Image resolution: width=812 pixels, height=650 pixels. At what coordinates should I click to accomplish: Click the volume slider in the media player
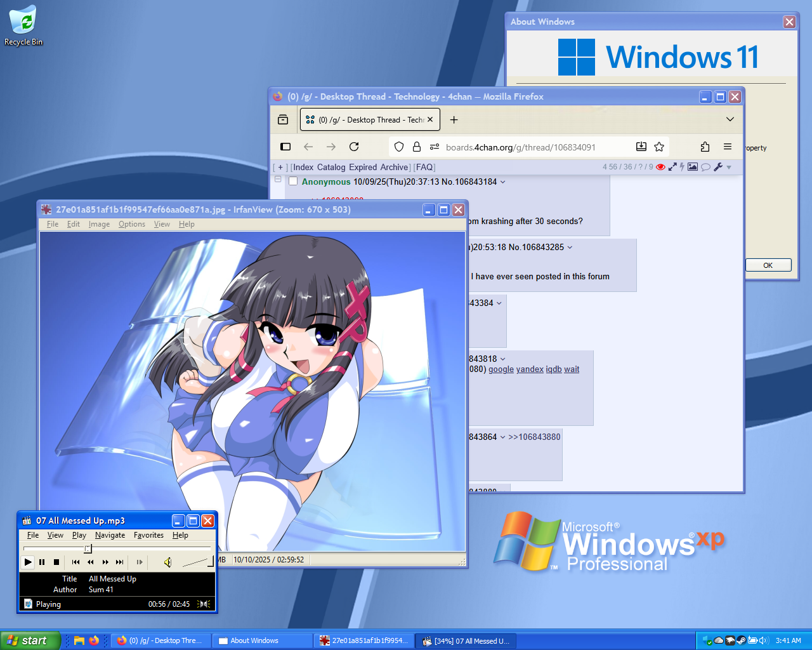[x=198, y=562]
